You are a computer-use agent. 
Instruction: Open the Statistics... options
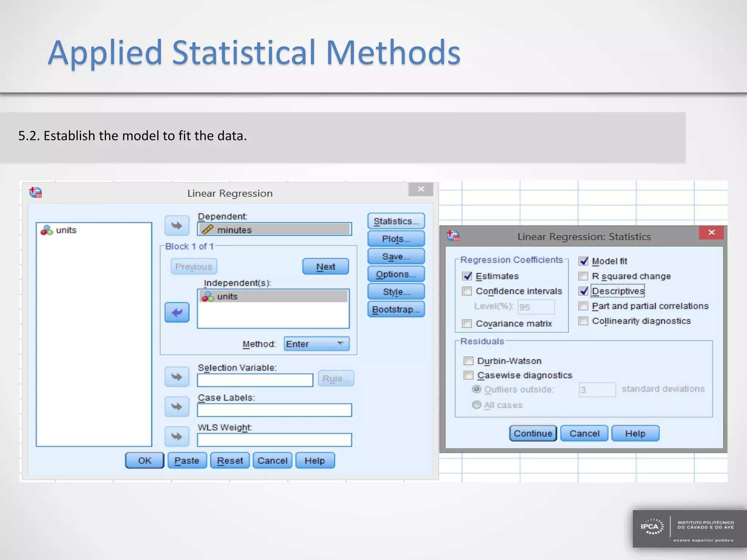396,221
